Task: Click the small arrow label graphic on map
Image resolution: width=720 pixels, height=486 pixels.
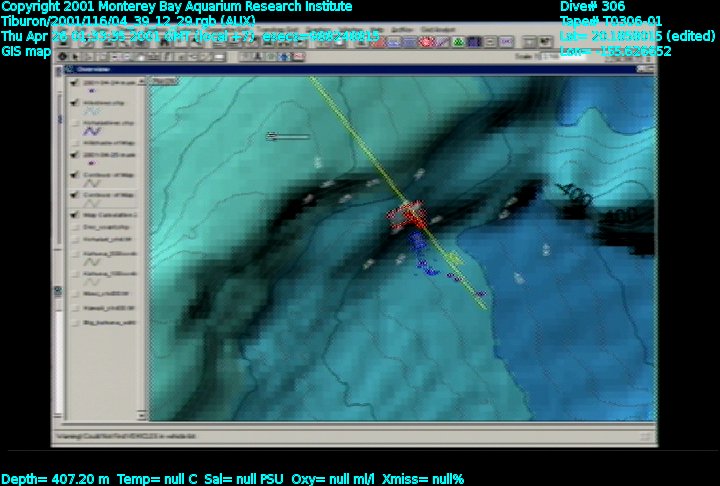Action: click(288, 137)
